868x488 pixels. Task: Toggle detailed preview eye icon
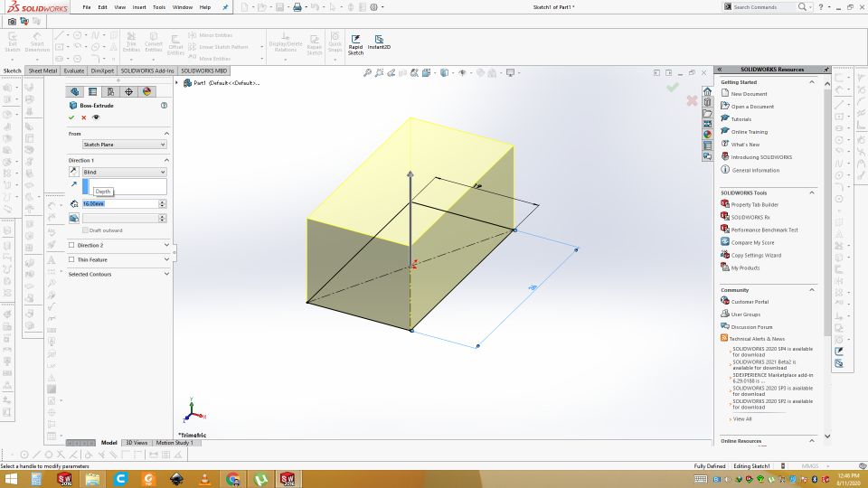tap(96, 117)
